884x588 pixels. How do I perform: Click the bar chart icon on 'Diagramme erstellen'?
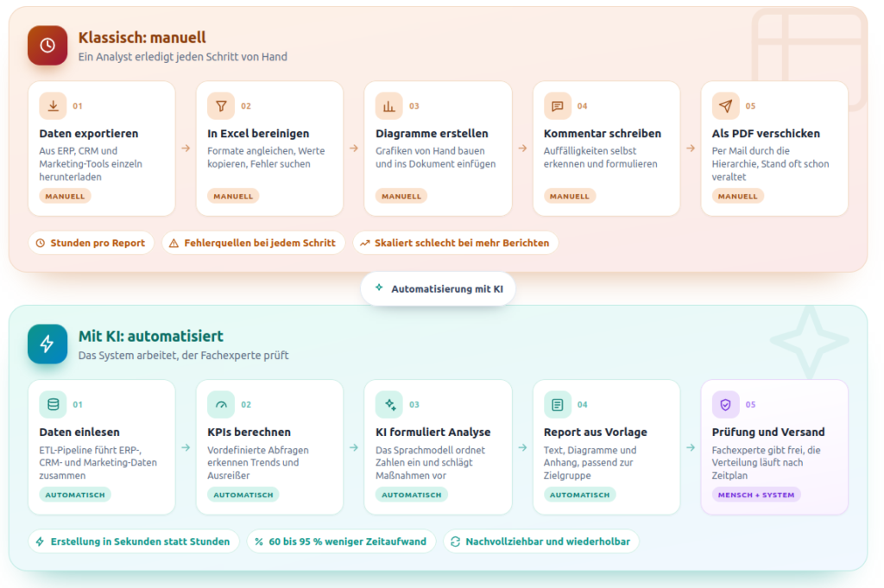[389, 106]
